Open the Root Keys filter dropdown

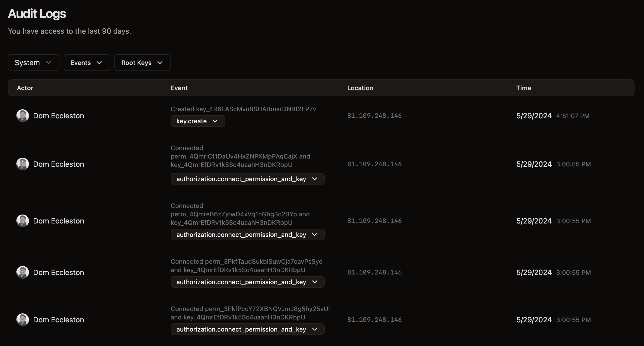click(x=142, y=62)
